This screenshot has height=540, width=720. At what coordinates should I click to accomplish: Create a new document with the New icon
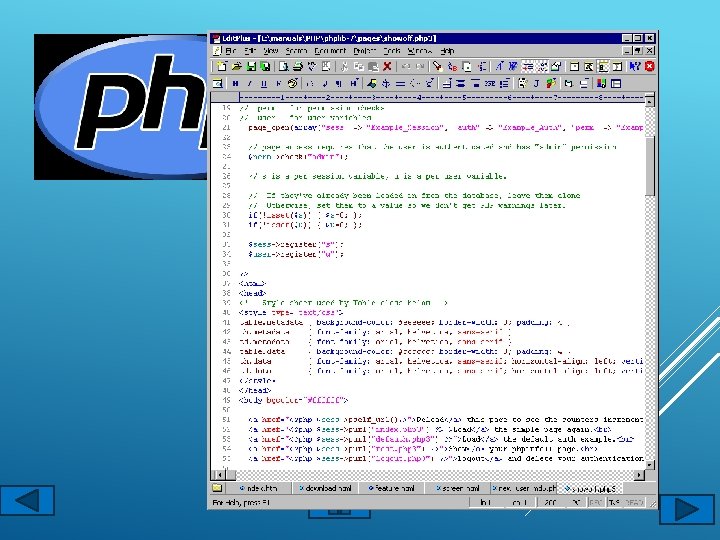222,67
